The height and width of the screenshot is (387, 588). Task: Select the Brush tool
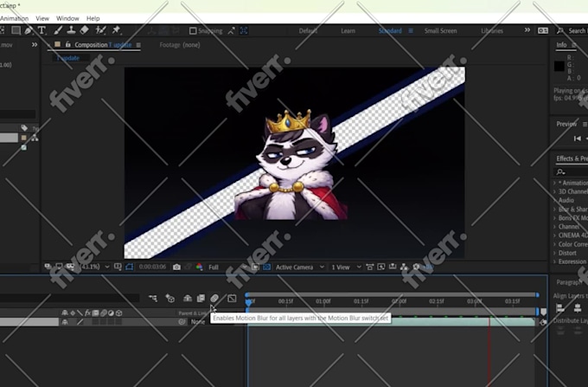click(58, 30)
